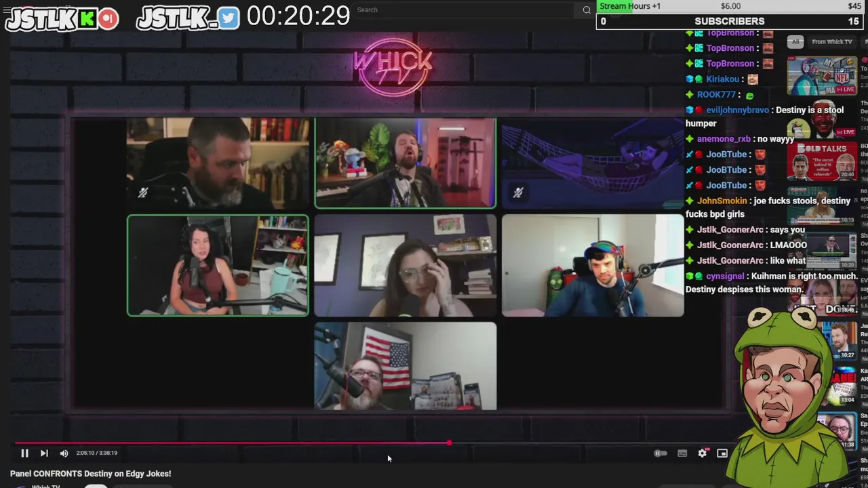Click the JSTLK Twitter bird logo

coord(188,18)
